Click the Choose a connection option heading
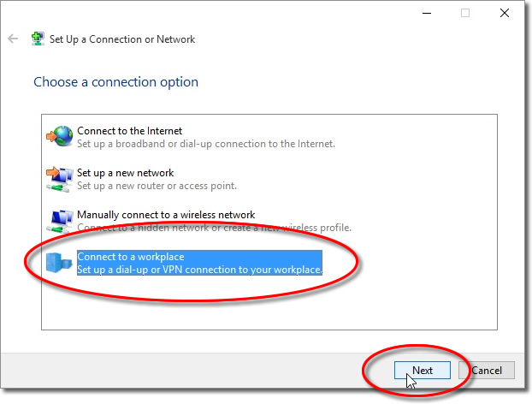The width and height of the screenshot is (532, 404). click(x=115, y=82)
